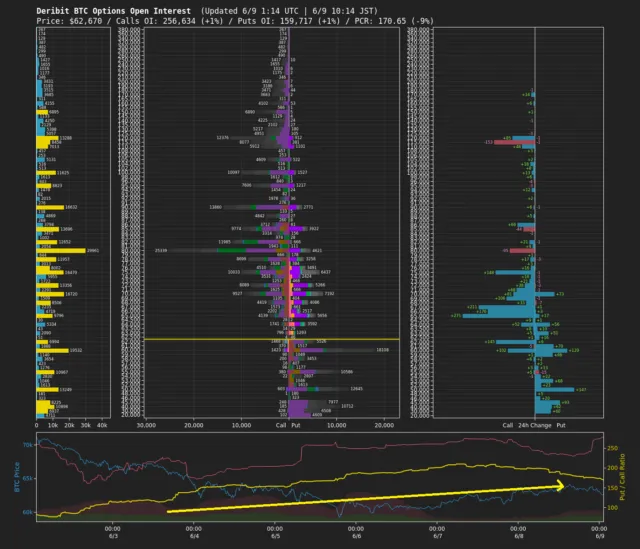Click the '65k' BTC price axis tick
Image resolution: width=640 pixels, height=549 pixels.
[x=28, y=478]
